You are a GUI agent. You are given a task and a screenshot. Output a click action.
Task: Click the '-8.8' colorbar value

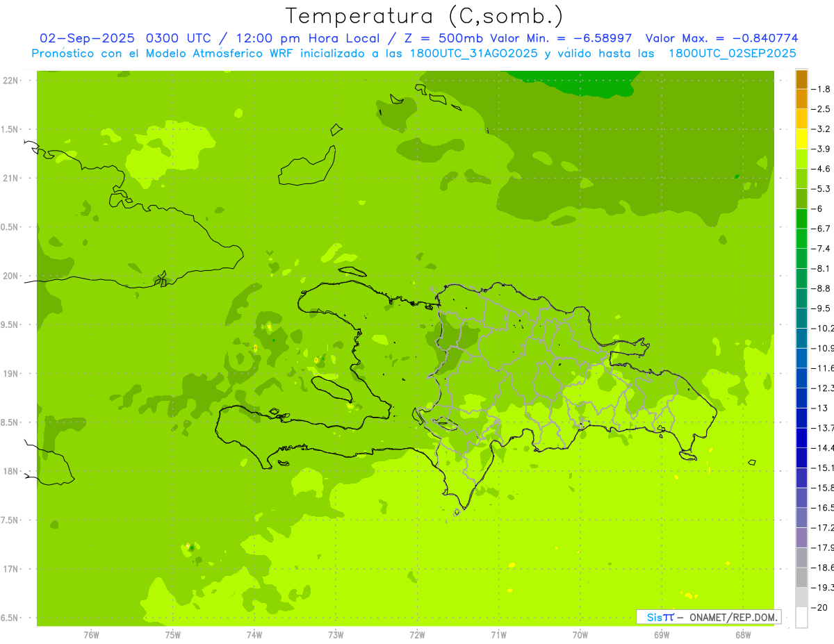(x=821, y=288)
